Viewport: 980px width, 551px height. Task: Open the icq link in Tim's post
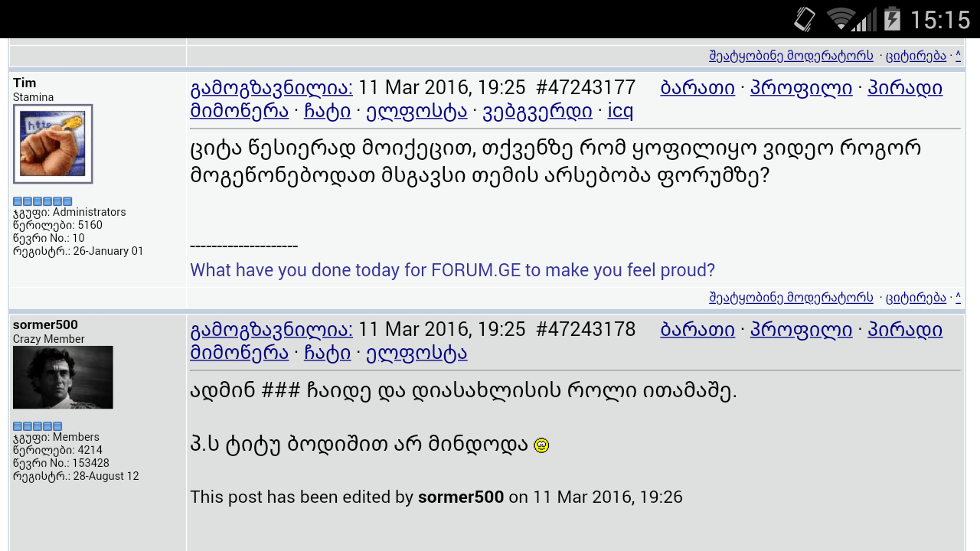pos(620,111)
